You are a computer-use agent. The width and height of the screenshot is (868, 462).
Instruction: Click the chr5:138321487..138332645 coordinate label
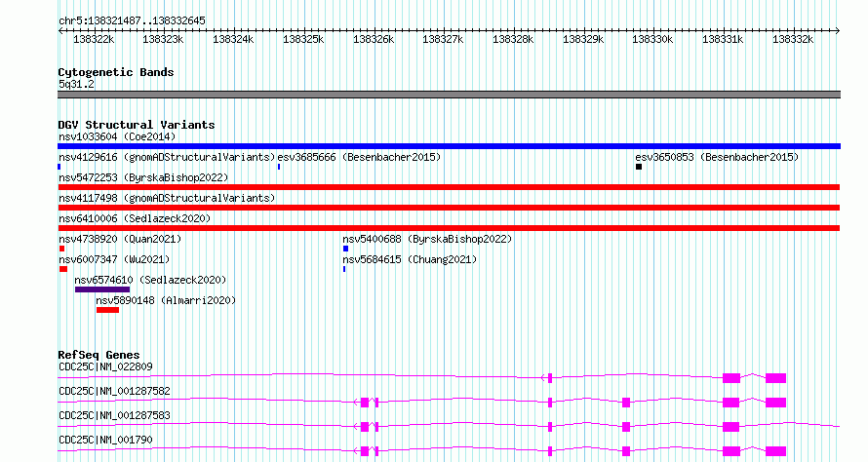point(132,20)
